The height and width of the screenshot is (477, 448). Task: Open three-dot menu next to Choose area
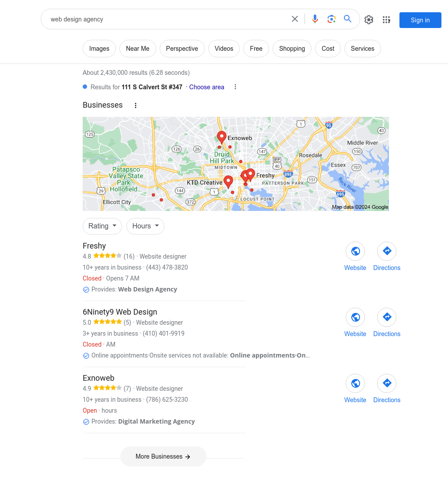pyautogui.click(x=235, y=87)
